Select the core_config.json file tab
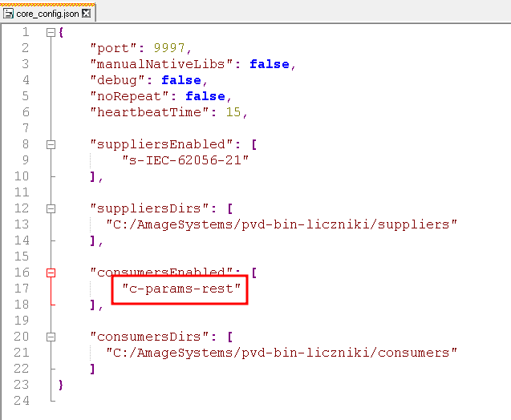This screenshot has height=420, width=511. click(x=50, y=14)
